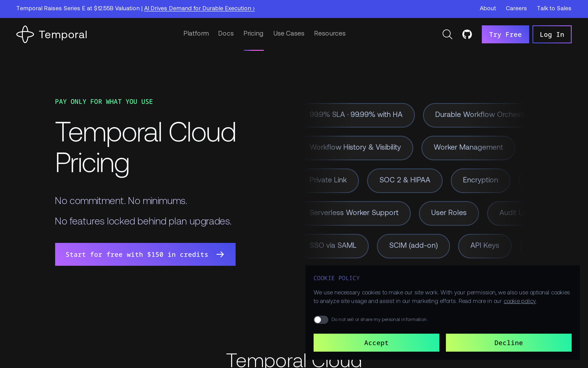Click the Temporal logo icon

(25, 34)
